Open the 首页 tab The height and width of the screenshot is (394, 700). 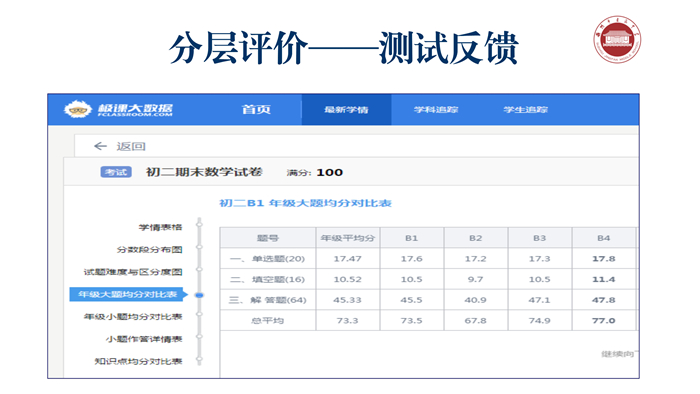coord(256,109)
